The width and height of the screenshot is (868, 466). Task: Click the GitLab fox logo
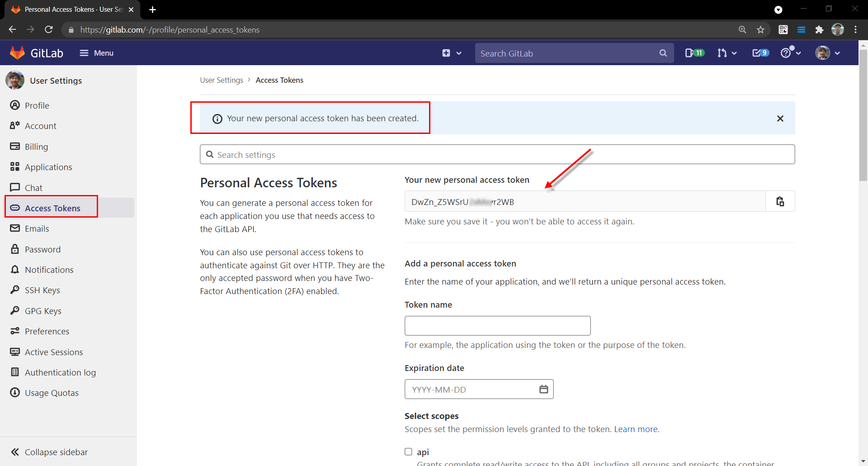[17, 53]
